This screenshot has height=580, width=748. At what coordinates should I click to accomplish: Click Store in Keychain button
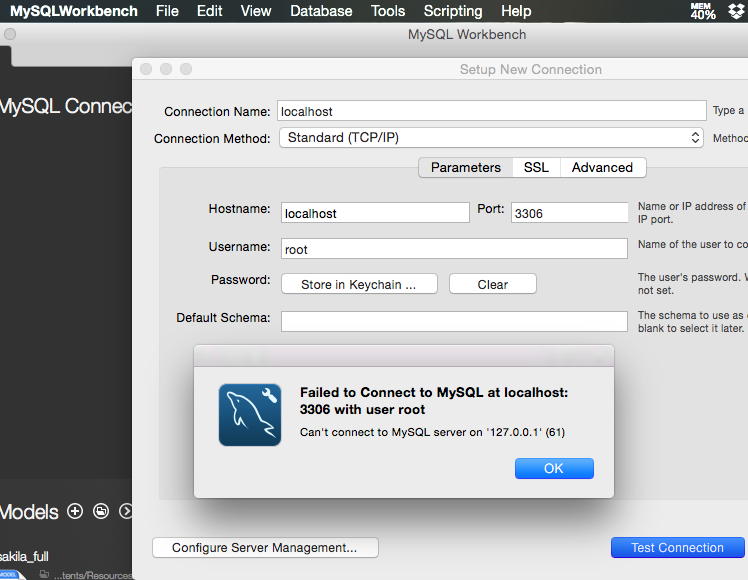point(359,284)
